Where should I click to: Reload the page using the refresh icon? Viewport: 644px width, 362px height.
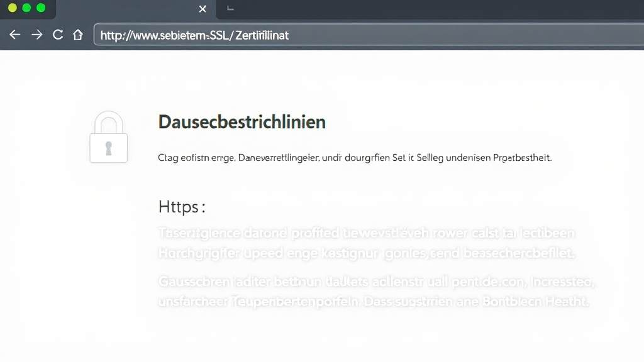pyautogui.click(x=57, y=35)
